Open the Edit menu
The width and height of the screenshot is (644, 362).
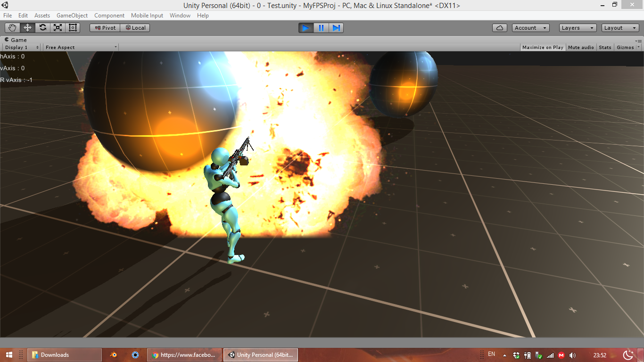(23, 16)
